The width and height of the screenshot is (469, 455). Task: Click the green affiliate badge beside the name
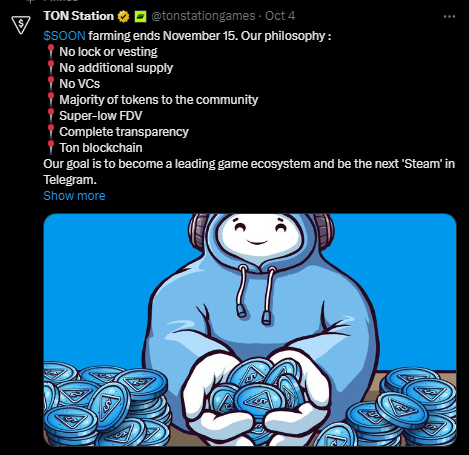140,16
